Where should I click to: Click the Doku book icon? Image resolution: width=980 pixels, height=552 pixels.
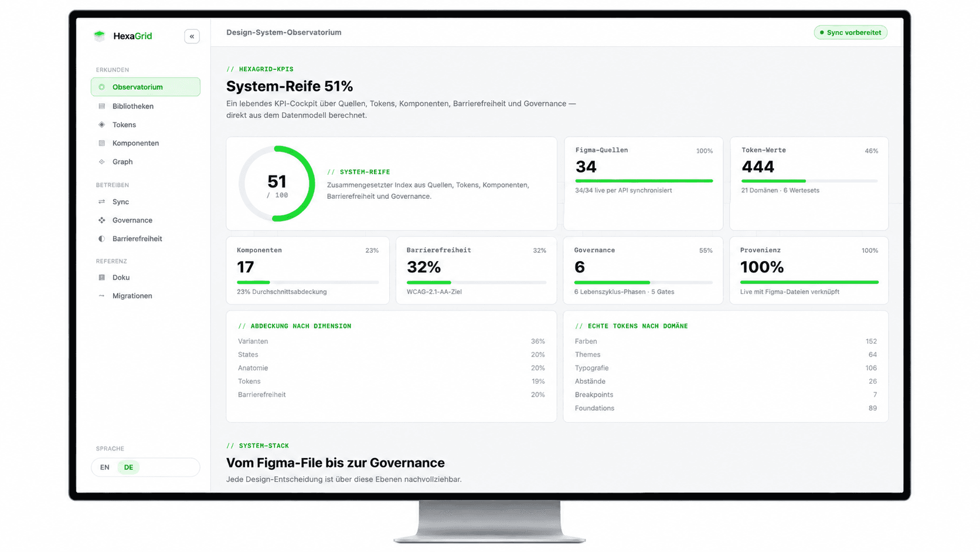[102, 277]
